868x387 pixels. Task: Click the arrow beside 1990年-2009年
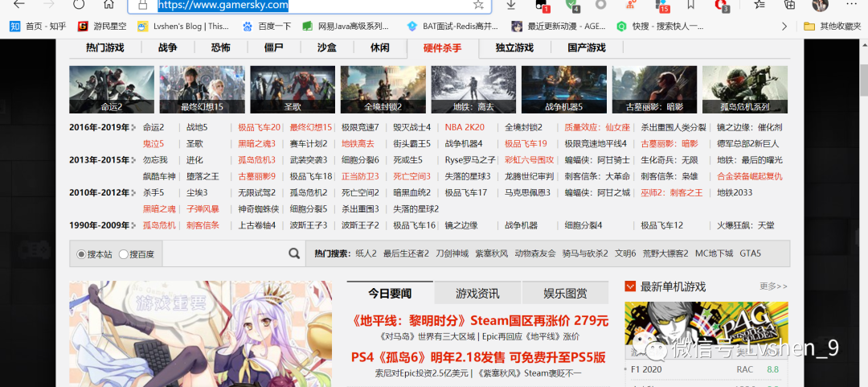pyautogui.click(x=133, y=225)
